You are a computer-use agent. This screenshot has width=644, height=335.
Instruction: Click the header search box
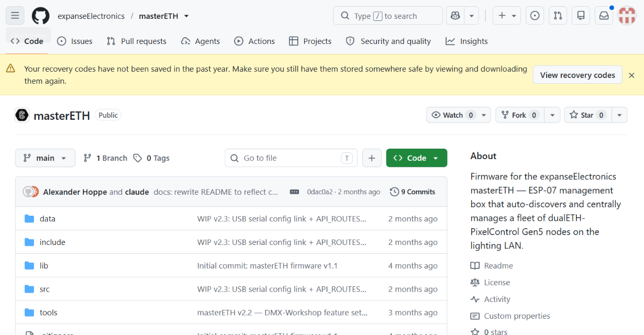point(387,16)
